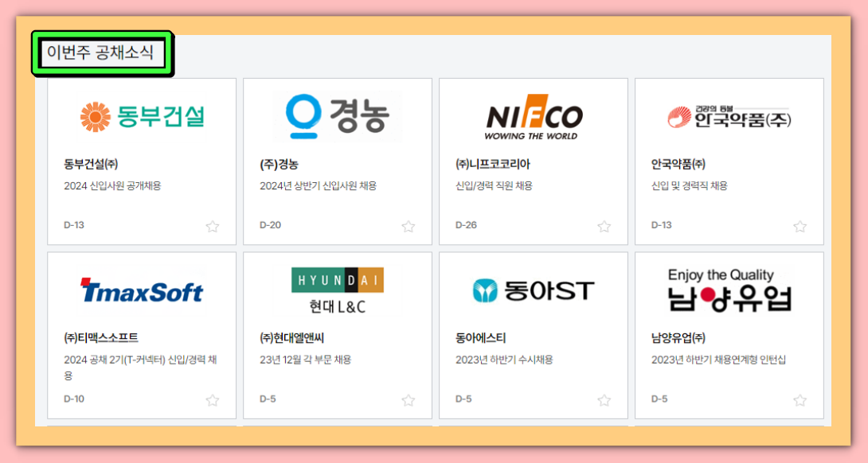
Task: Open the 남양유업(주) company name
Action: click(678, 338)
